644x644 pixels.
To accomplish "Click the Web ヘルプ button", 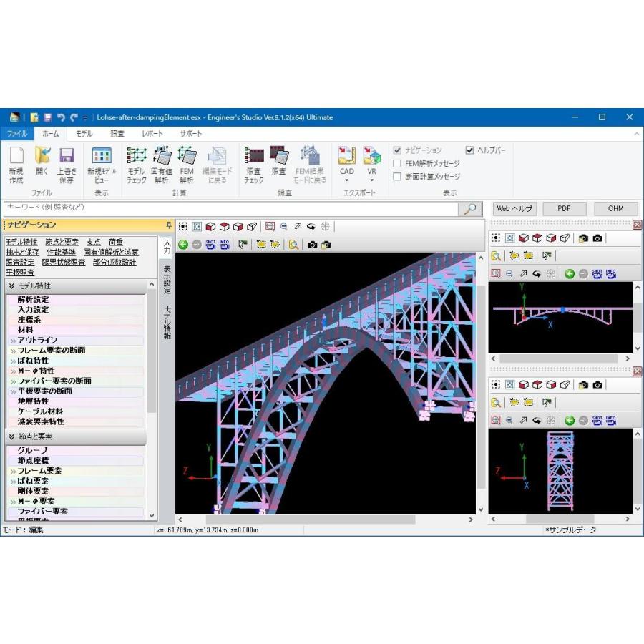I will pyautogui.click(x=514, y=209).
